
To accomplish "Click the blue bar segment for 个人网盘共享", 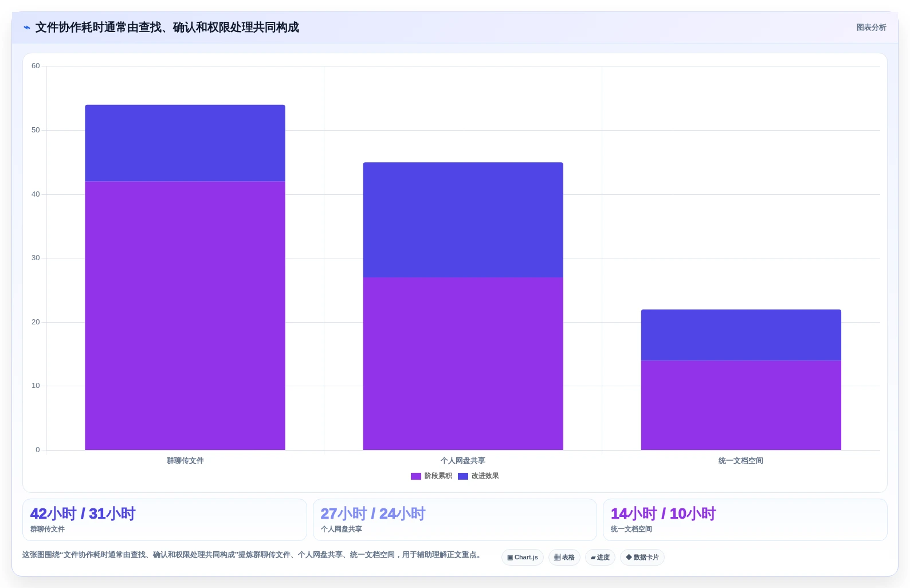I will tap(463, 220).
